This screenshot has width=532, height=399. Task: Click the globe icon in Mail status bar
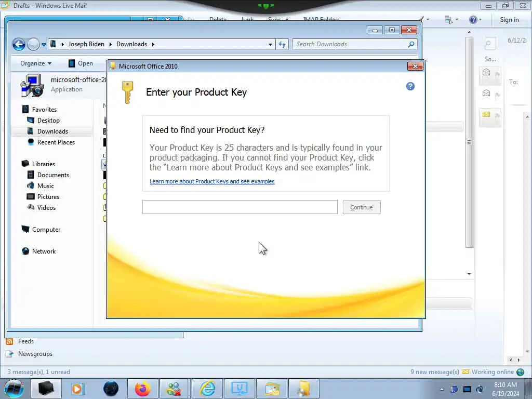coord(521,372)
